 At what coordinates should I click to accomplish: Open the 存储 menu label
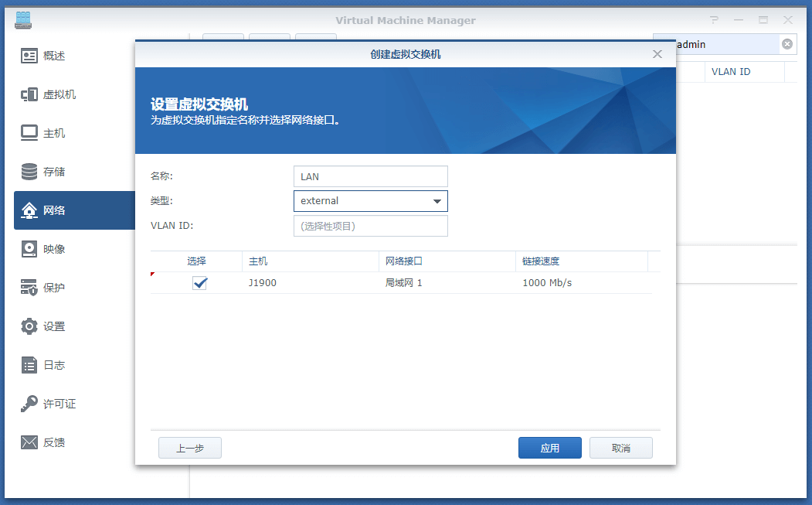54,172
